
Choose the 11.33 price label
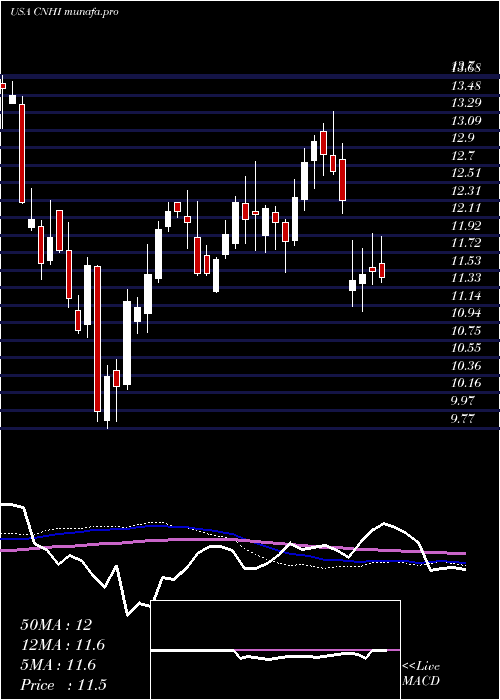pos(466,278)
